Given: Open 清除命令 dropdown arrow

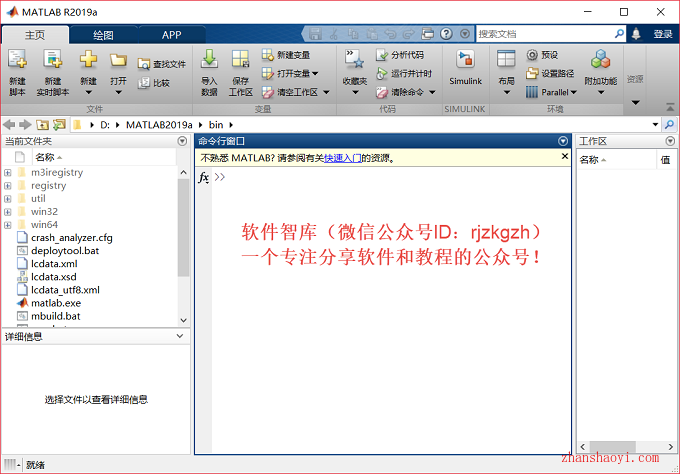Looking at the screenshot, I should pos(432,92).
